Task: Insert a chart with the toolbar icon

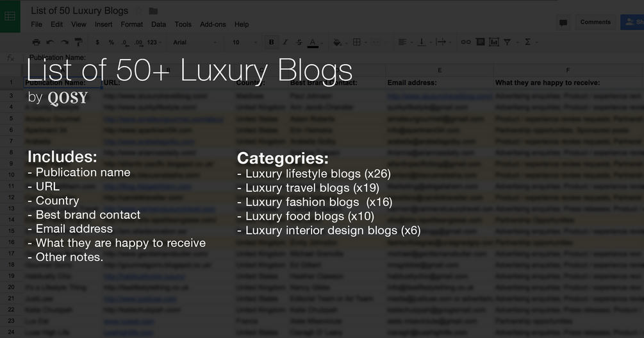Action: [x=494, y=42]
